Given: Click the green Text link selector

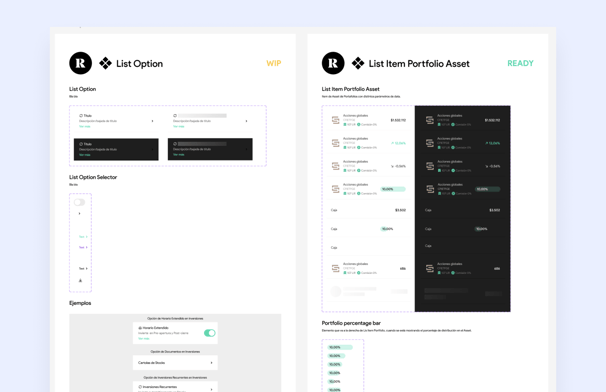Looking at the screenshot, I should (x=83, y=237).
